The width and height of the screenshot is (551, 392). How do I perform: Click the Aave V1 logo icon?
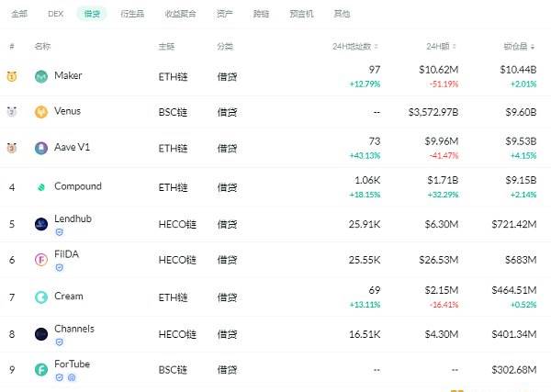coord(41,148)
